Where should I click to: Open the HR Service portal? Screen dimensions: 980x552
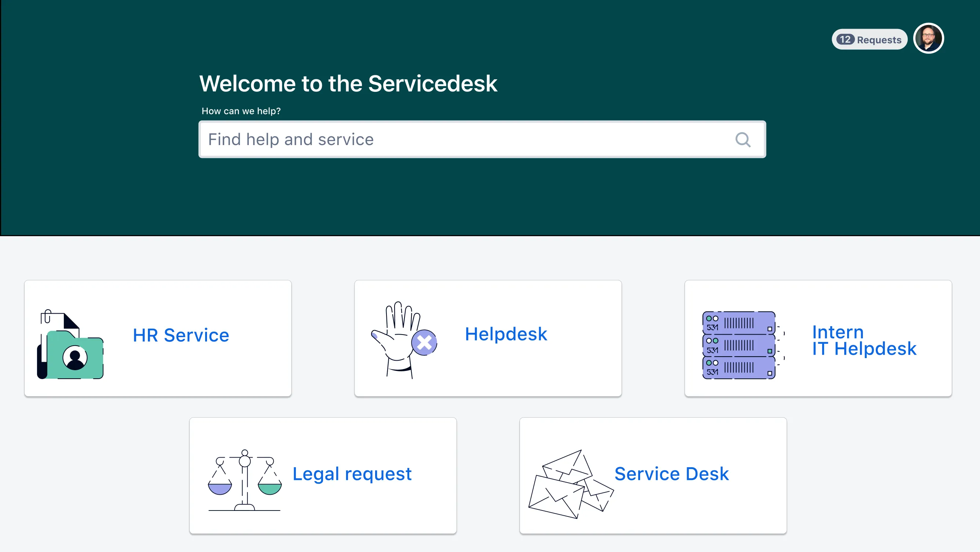tap(181, 335)
